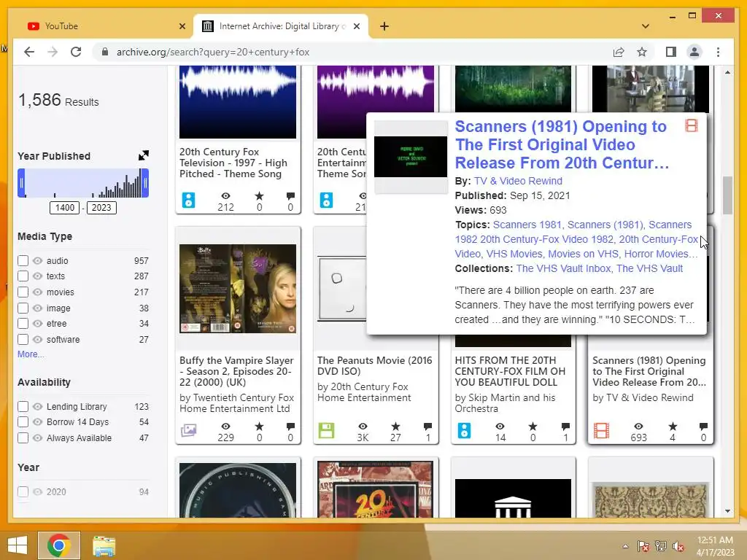747x560 pixels.
Task: Click reviews bubble on HITS FROM THE 20TH card
Action: pos(565,426)
